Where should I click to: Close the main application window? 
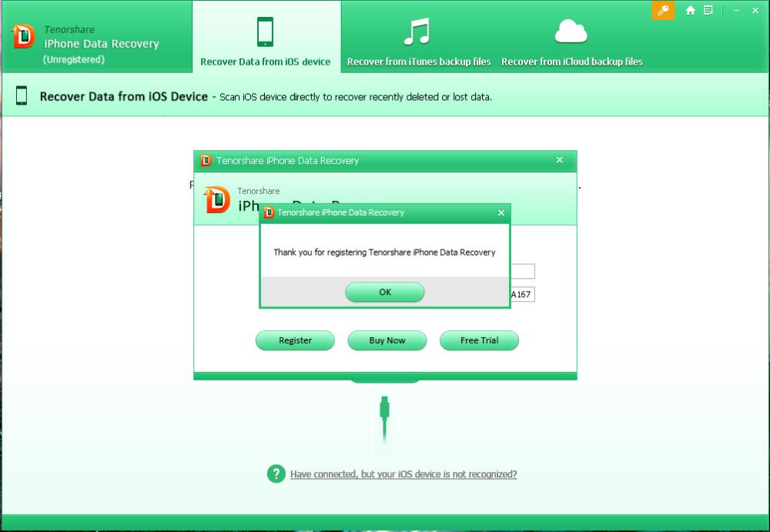click(x=755, y=10)
